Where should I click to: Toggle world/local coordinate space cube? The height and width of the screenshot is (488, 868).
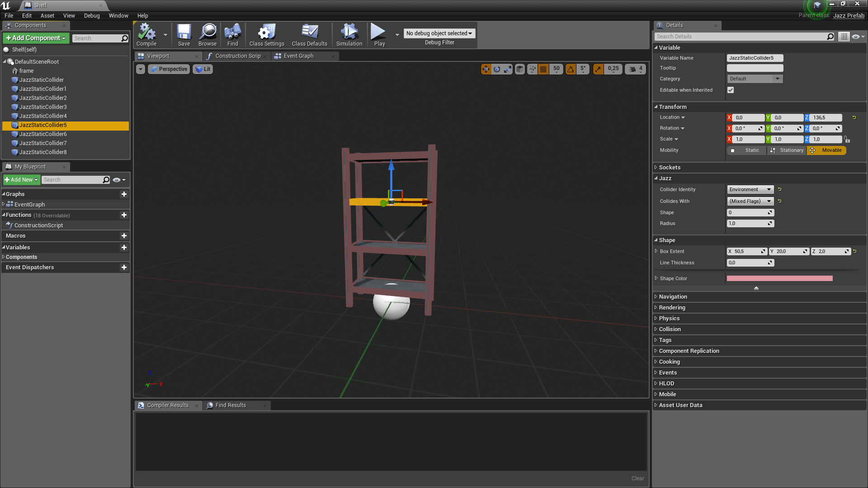[520, 69]
